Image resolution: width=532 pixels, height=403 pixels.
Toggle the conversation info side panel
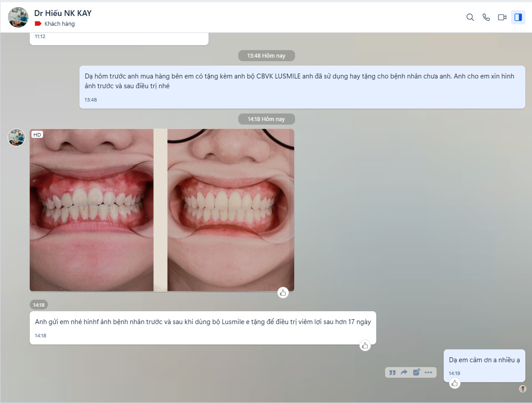[518, 17]
